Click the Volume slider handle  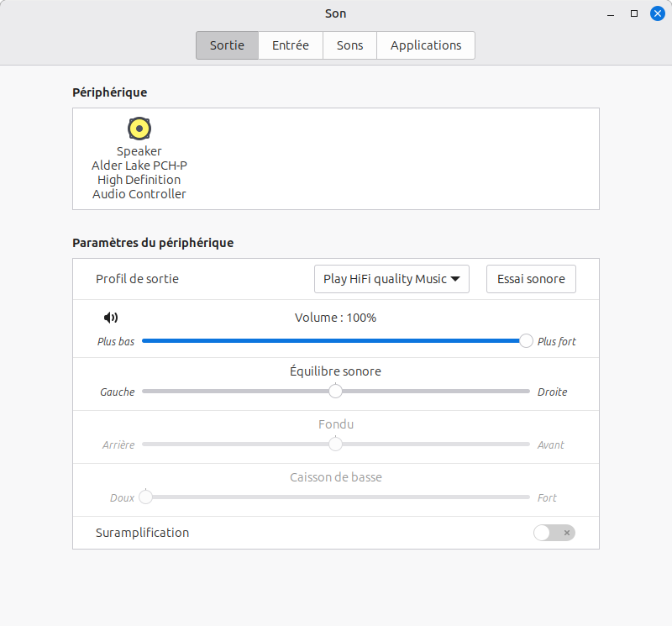click(x=526, y=340)
